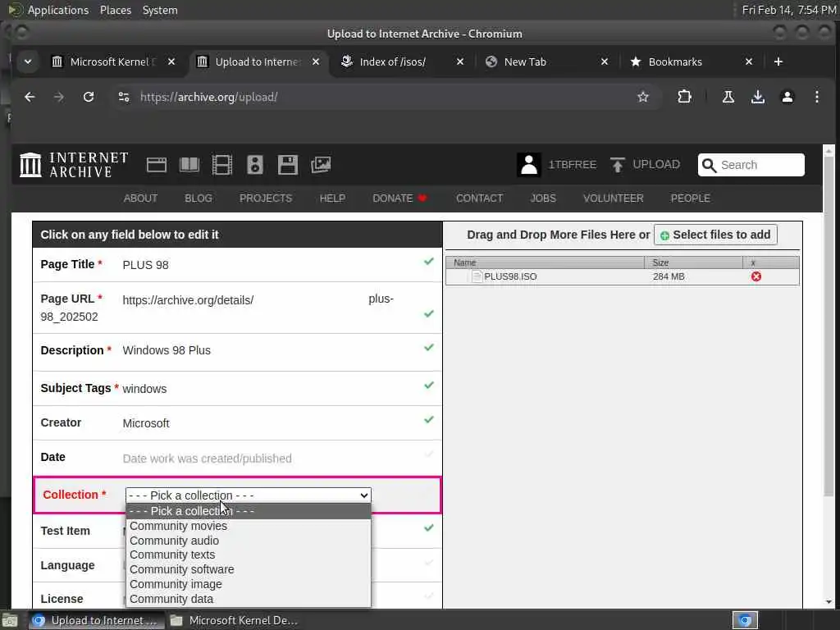Open the System menu

[160, 10]
